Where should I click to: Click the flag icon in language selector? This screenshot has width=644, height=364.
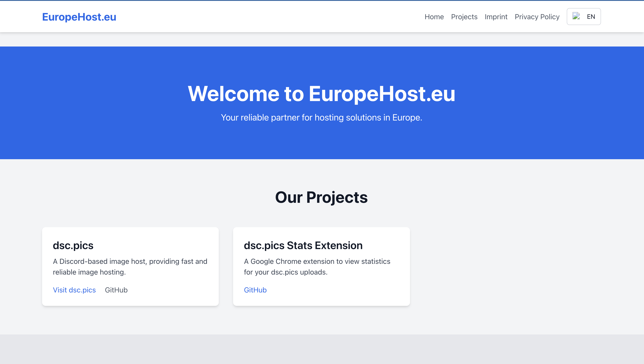click(x=576, y=16)
